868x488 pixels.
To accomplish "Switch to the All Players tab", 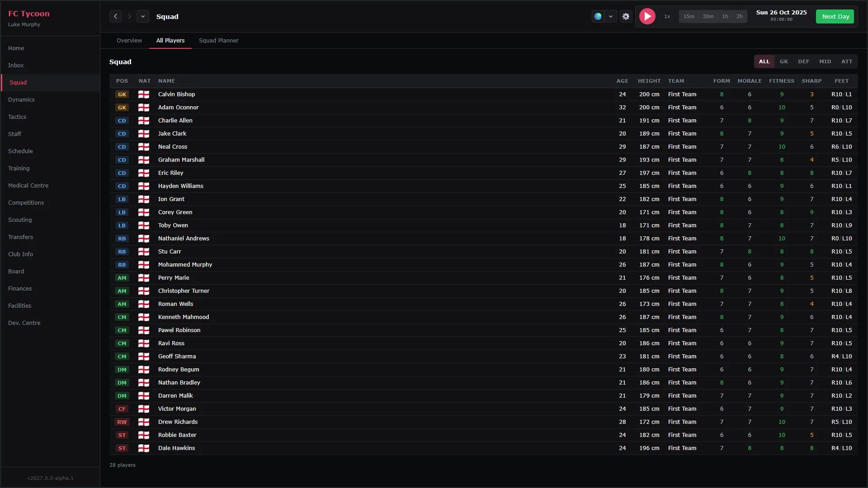I will point(170,41).
